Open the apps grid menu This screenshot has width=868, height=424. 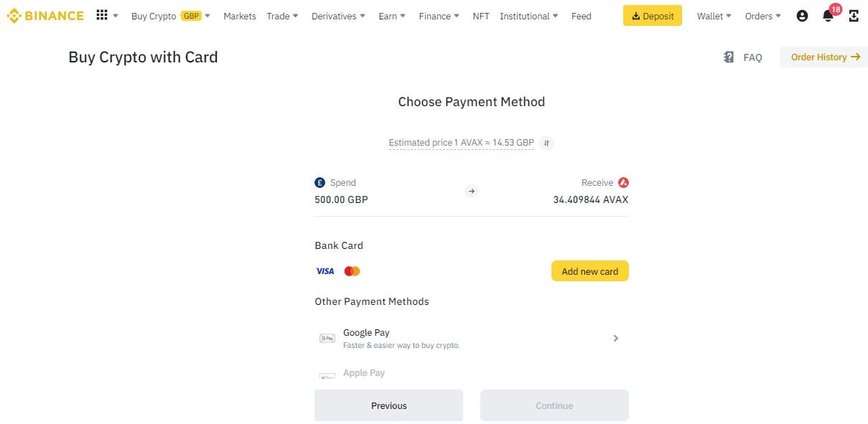[102, 15]
